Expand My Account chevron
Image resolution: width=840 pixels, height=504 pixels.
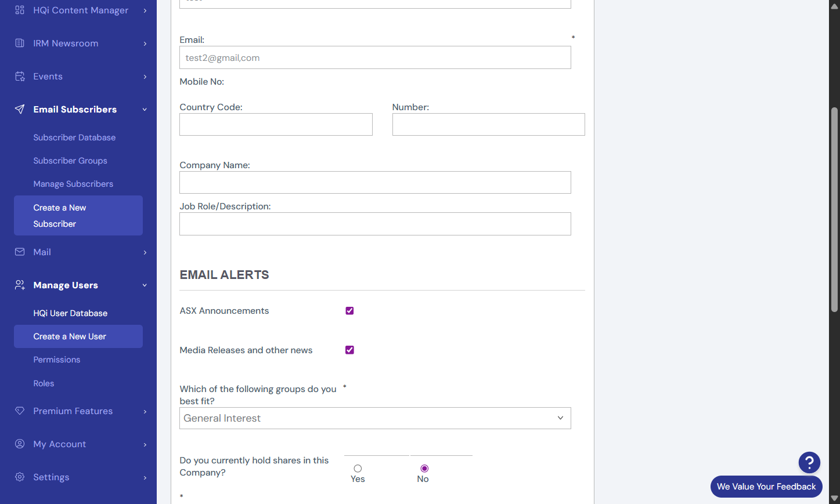coord(145,444)
